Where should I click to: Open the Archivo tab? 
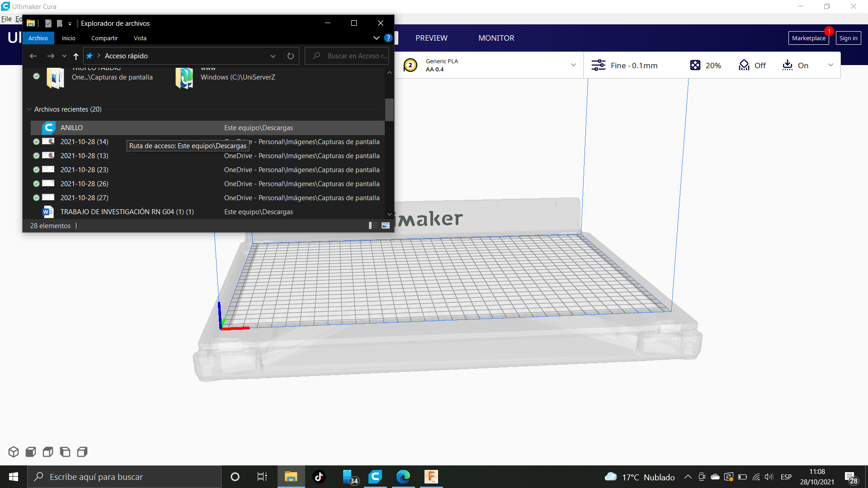pyautogui.click(x=38, y=38)
